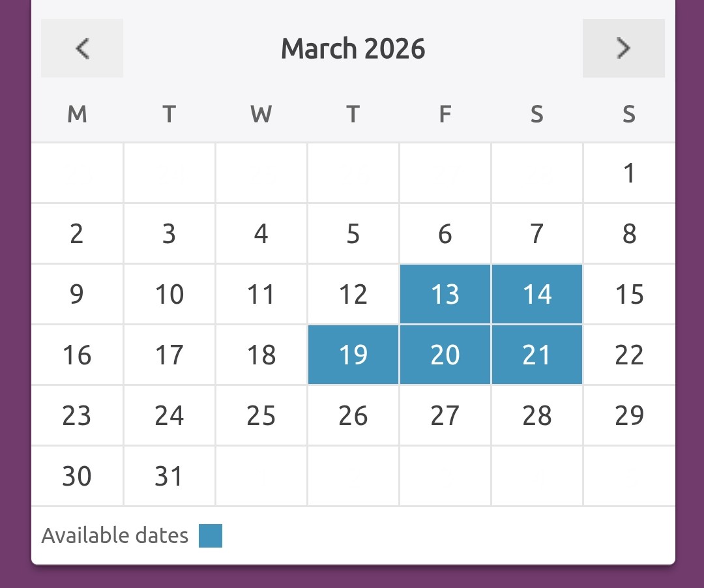Image resolution: width=704 pixels, height=588 pixels.
Task: Pick available date March 19
Action: coord(353,355)
